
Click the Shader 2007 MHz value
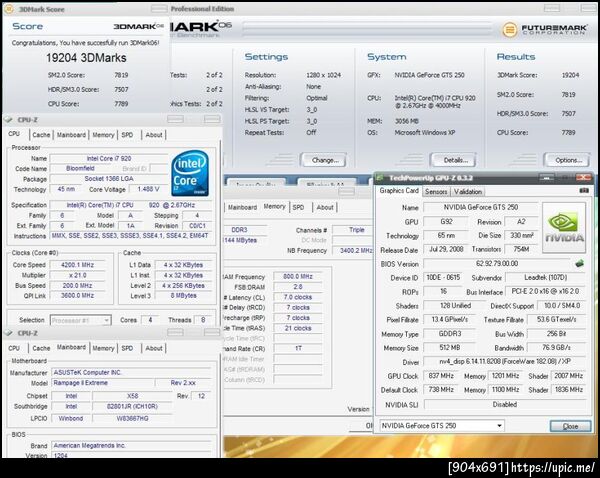point(568,376)
